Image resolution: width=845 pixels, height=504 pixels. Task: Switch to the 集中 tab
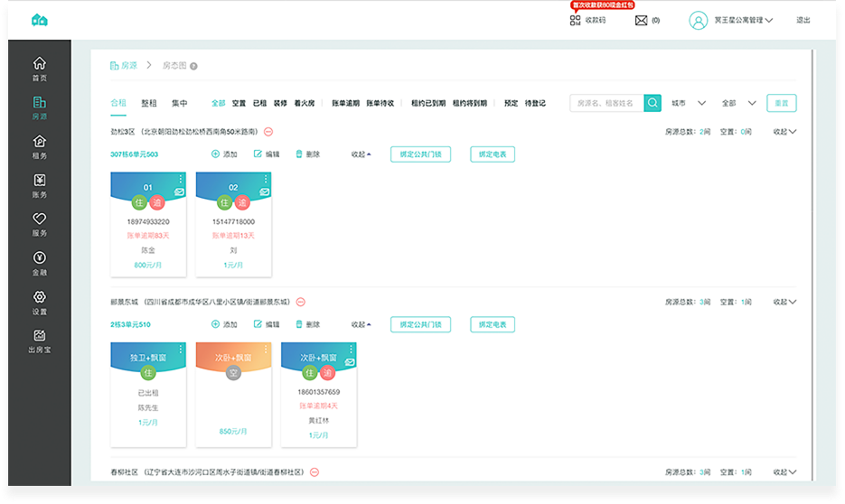[x=180, y=103]
